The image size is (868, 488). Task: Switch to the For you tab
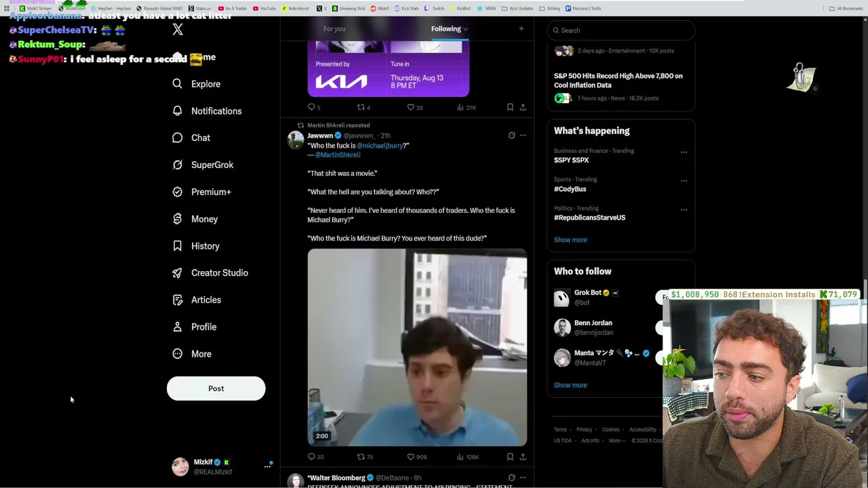click(x=334, y=28)
